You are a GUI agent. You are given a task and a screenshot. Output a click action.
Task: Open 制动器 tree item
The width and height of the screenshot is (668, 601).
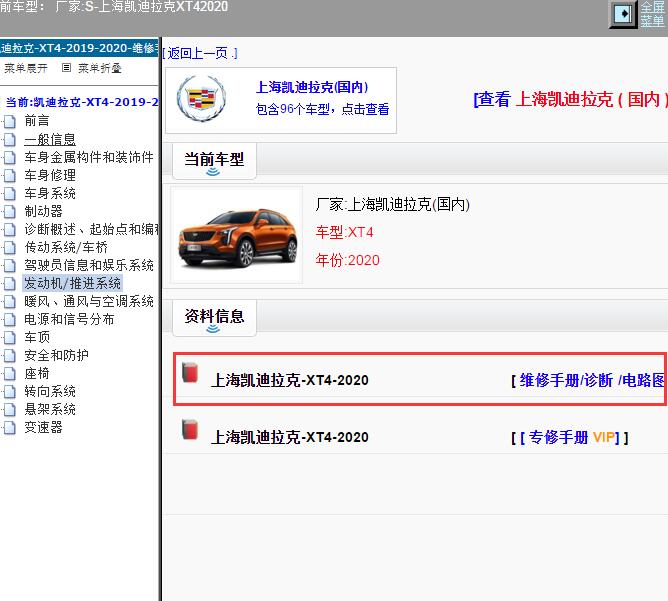pyautogui.click(x=43, y=211)
